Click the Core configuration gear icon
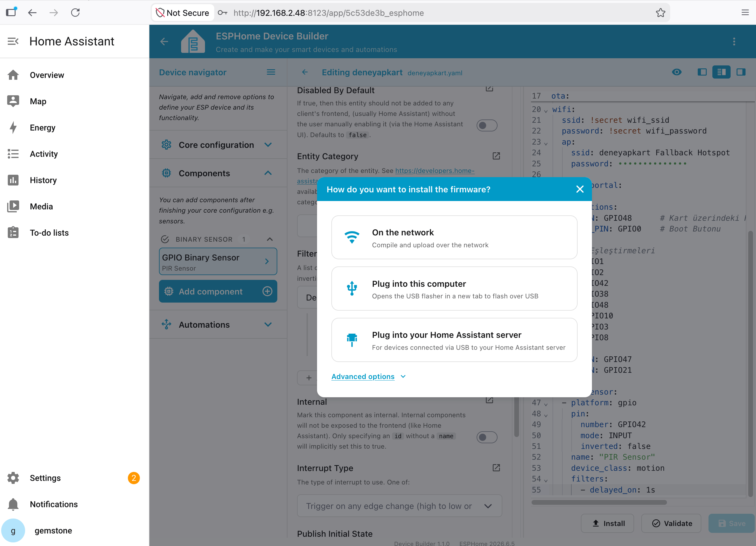The width and height of the screenshot is (756, 546). point(166,145)
